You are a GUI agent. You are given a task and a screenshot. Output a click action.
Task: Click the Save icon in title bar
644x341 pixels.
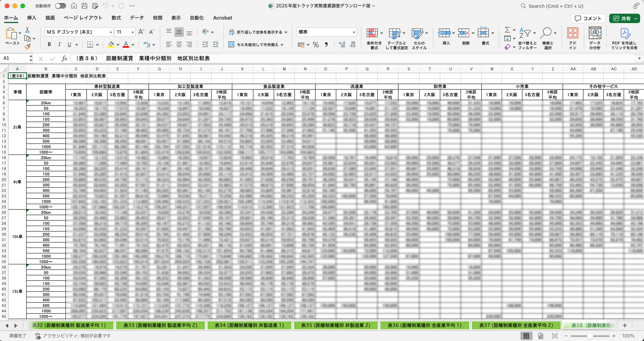pyautogui.click(x=84, y=6)
